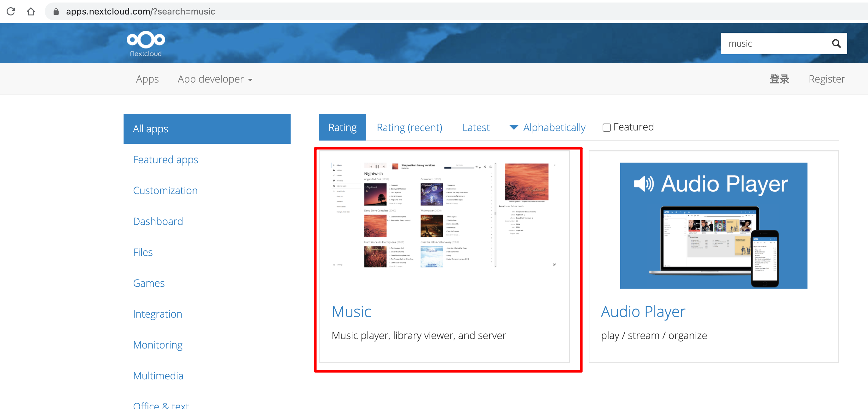Screen dimensions: 868x409
Task: Expand the App developer dropdown
Action: coord(215,79)
